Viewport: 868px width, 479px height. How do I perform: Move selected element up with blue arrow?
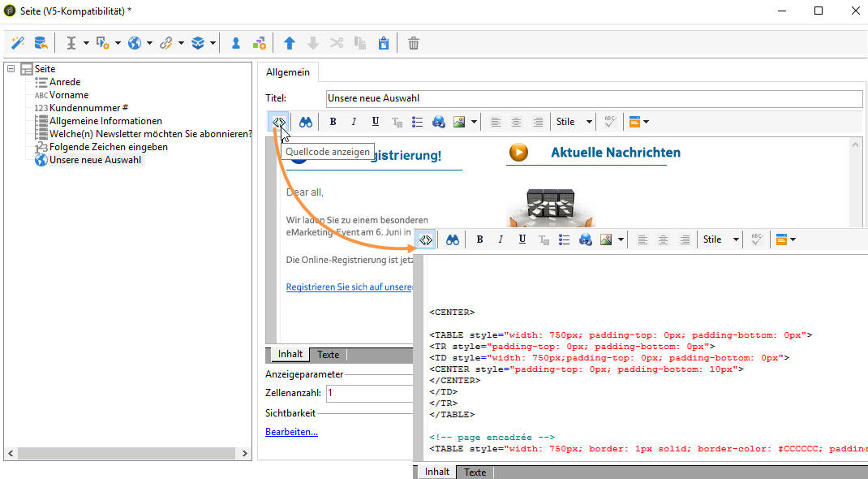tap(290, 43)
